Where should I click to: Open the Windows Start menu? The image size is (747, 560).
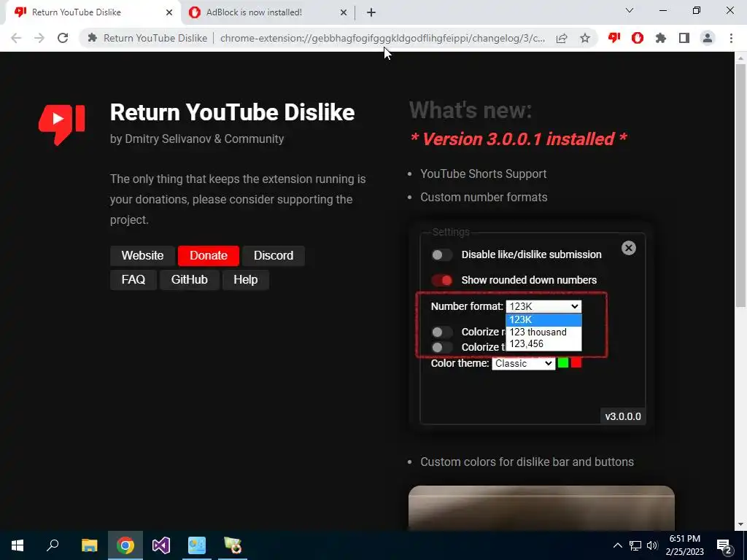[18, 545]
